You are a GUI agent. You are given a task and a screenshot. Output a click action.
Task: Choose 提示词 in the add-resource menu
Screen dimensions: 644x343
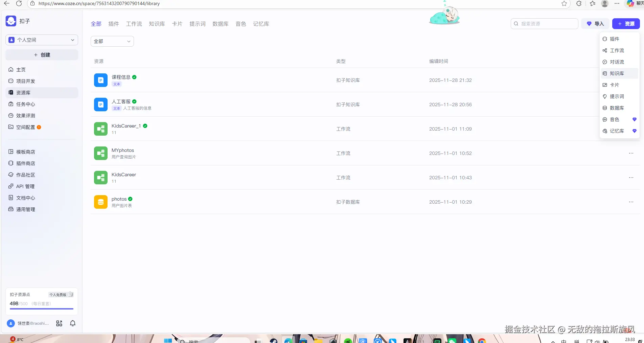620,96
